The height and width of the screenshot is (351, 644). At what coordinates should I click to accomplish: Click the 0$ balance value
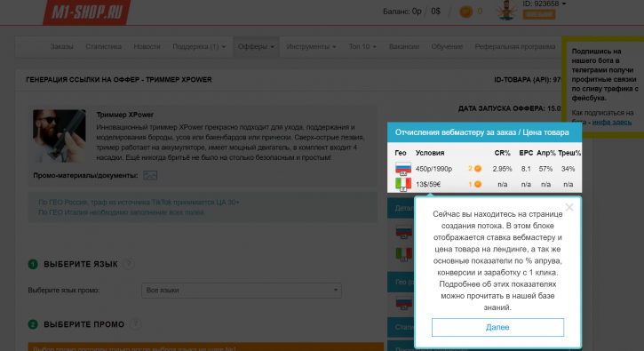coord(435,12)
